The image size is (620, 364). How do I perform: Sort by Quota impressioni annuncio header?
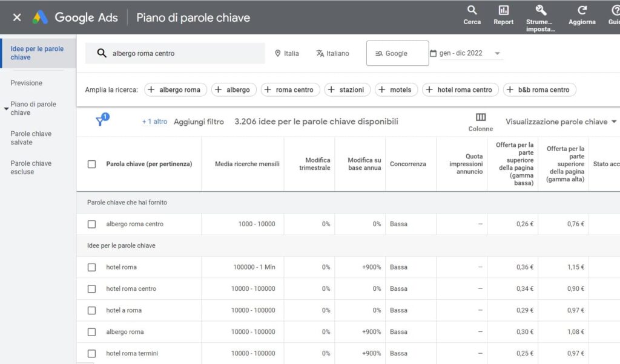466,164
